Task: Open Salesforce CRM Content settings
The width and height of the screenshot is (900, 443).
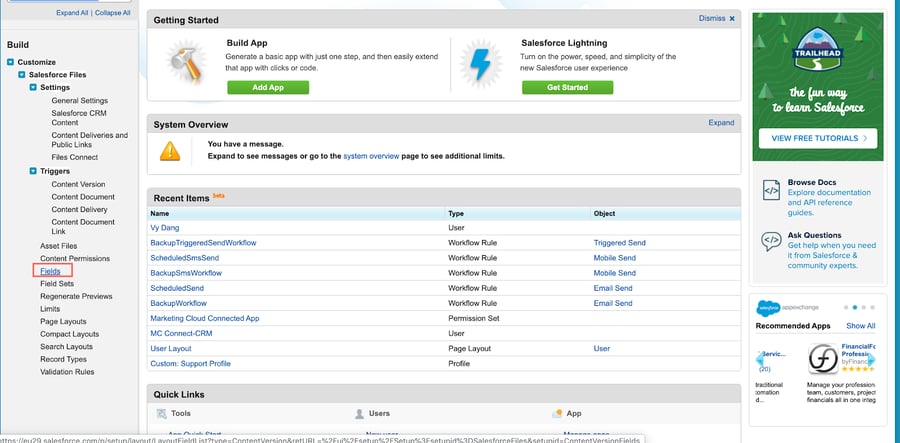Action: pyautogui.click(x=79, y=118)
